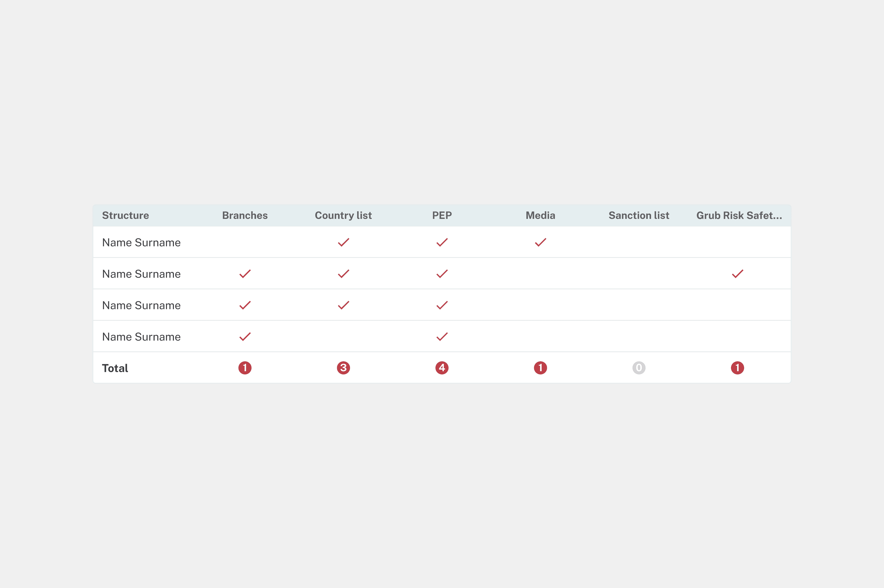Click the Media checkmark in first row
This screenshot has height=588, width=884.
[540, 242]
